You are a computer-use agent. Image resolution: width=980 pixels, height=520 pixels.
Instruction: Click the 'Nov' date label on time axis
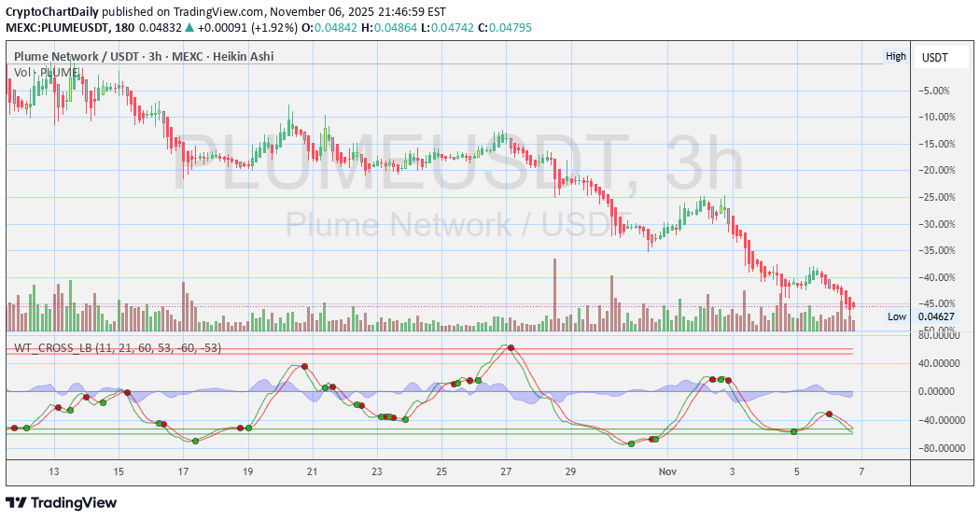(x=667, y=471)
